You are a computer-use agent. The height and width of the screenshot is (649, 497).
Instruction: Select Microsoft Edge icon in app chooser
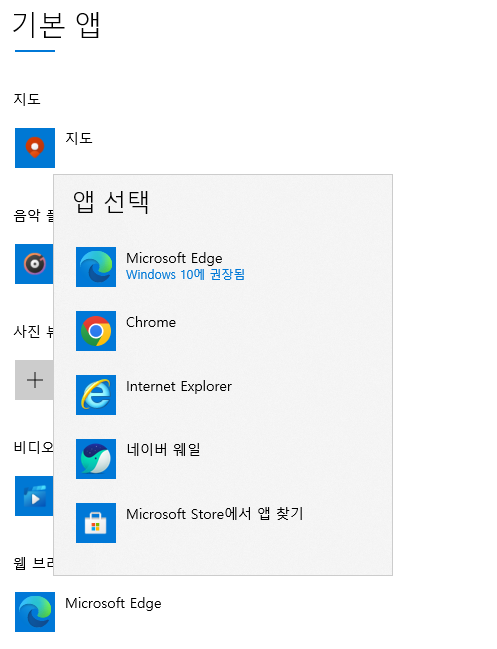96,267
